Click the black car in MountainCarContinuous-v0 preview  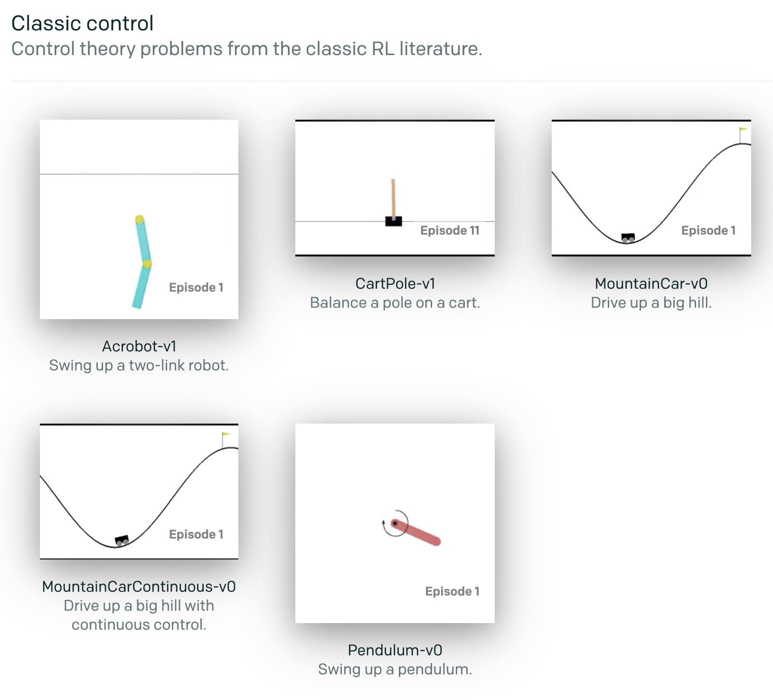[122, 540]
